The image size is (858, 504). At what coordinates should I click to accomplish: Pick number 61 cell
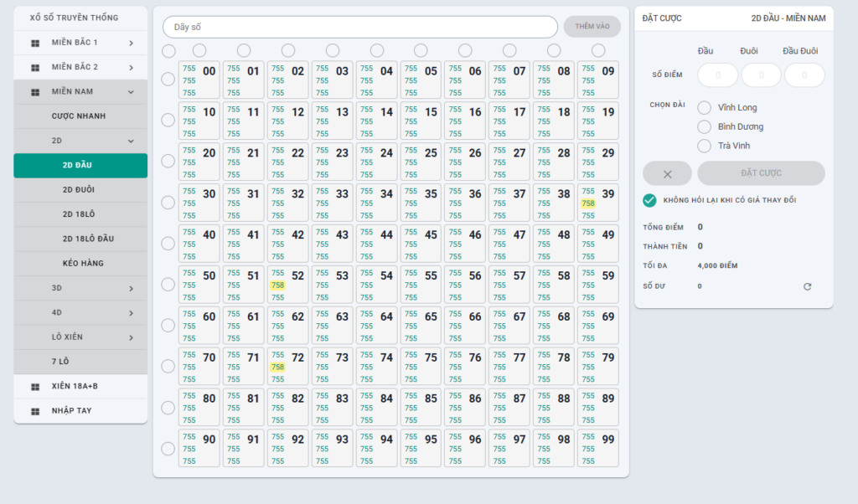tap(244, 326)
